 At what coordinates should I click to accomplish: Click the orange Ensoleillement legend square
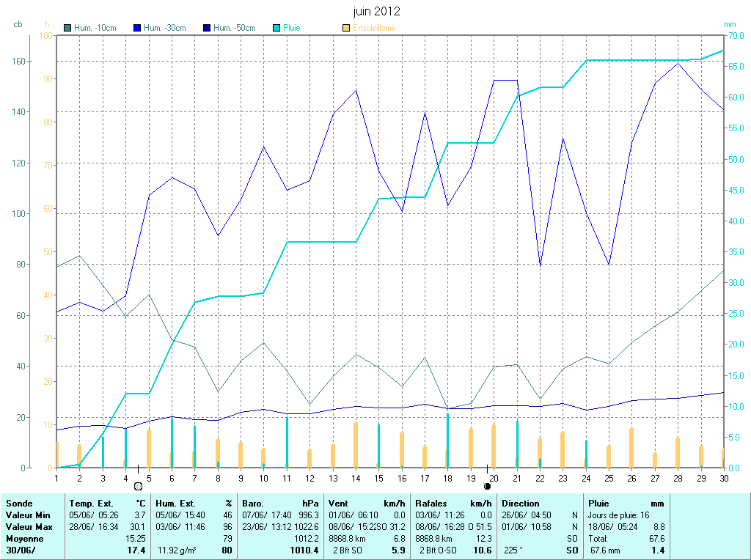click(x=346, y=28)
